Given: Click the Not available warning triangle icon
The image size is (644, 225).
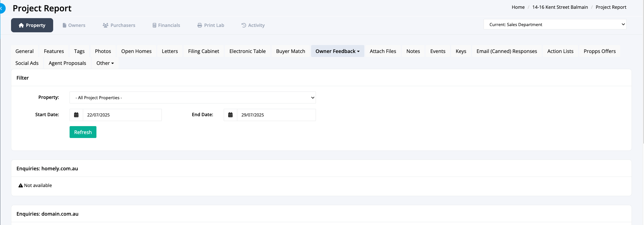Looking at the screenshot, I should [x=21, y=186].
